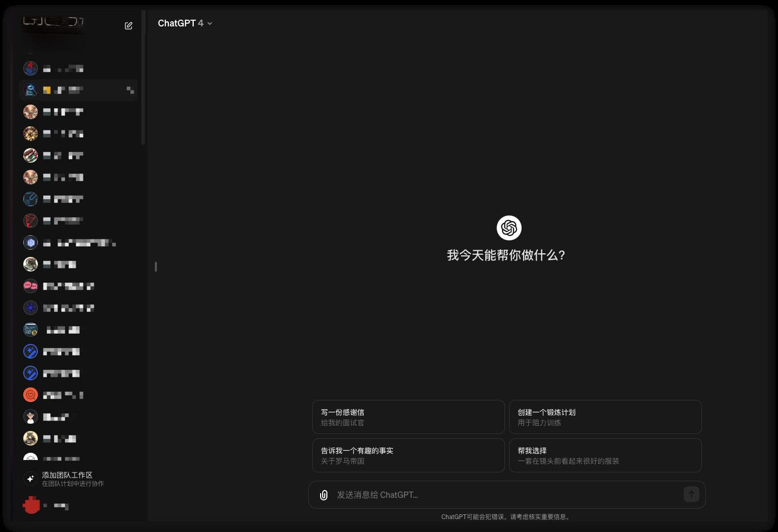
Task: Choose the 告诉我一个有趣的事实 suggestion card
Action: click(408, 455)
